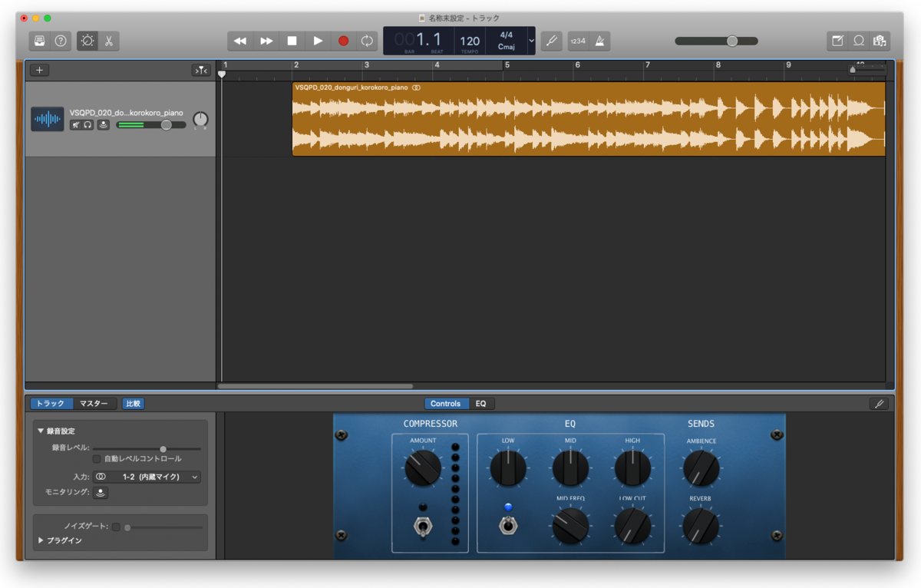Select the track name VSQPD_020_do...korokoro_piano
The image size is (921, 588).
(127, 112)
